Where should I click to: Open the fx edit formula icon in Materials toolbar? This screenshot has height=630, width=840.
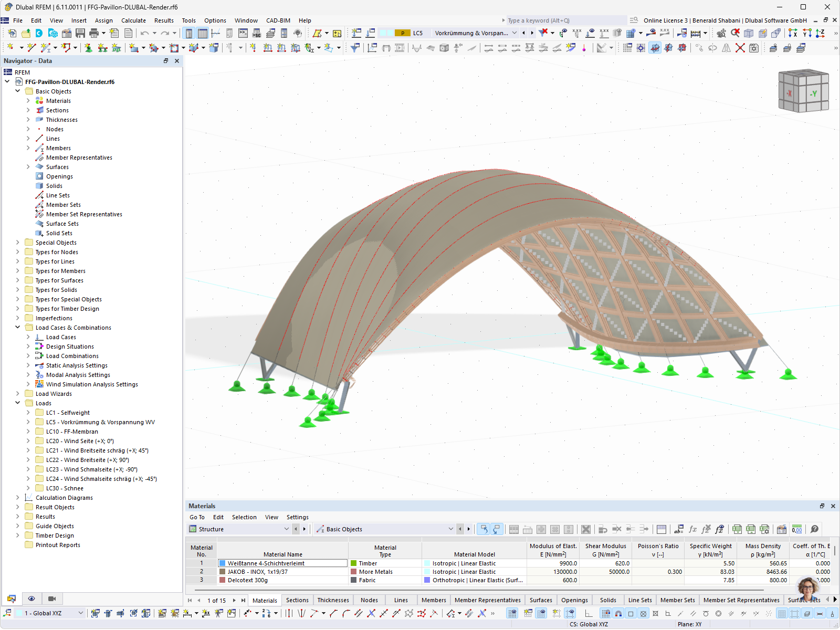[692, 529]
